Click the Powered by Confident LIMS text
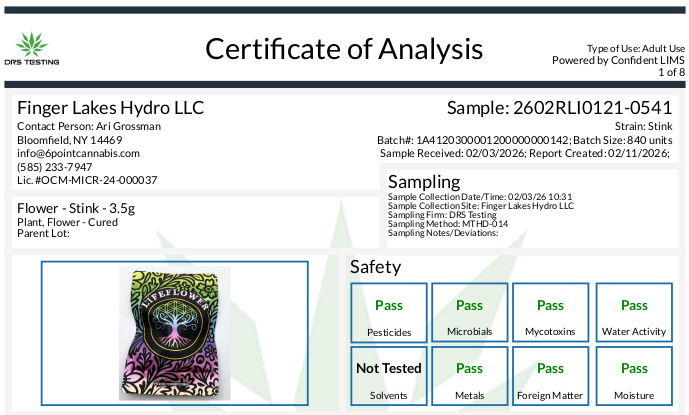This screenshot has width=689, height=415. (x=618, y=60)
